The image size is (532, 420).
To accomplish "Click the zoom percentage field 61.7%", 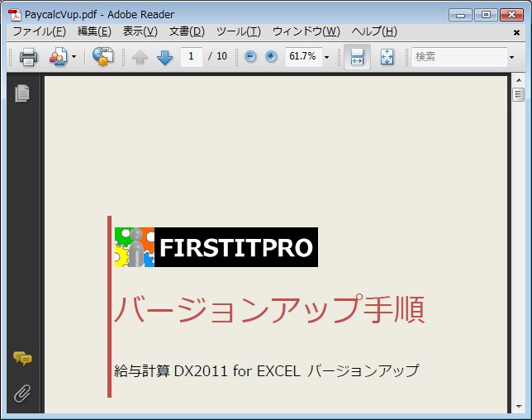I will (x=303, y=56).
